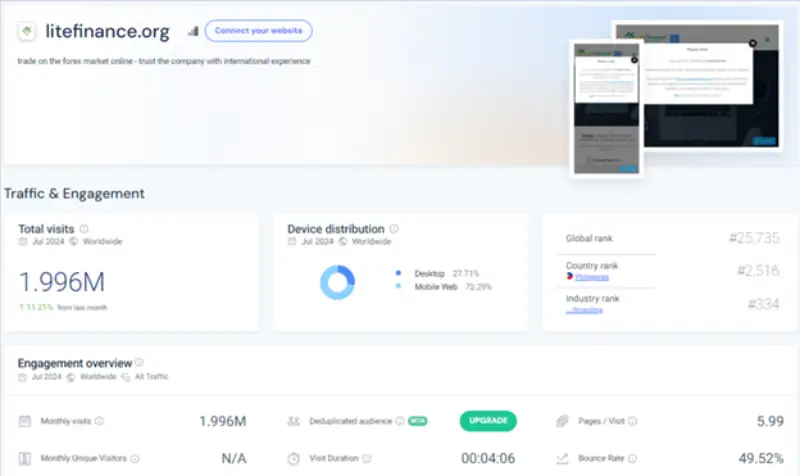Image resolution: width=800 pixels, height=476 pixels.
Task: Open the Investing industry rank link
Action: pyautogui.click(x=586, y=310)
